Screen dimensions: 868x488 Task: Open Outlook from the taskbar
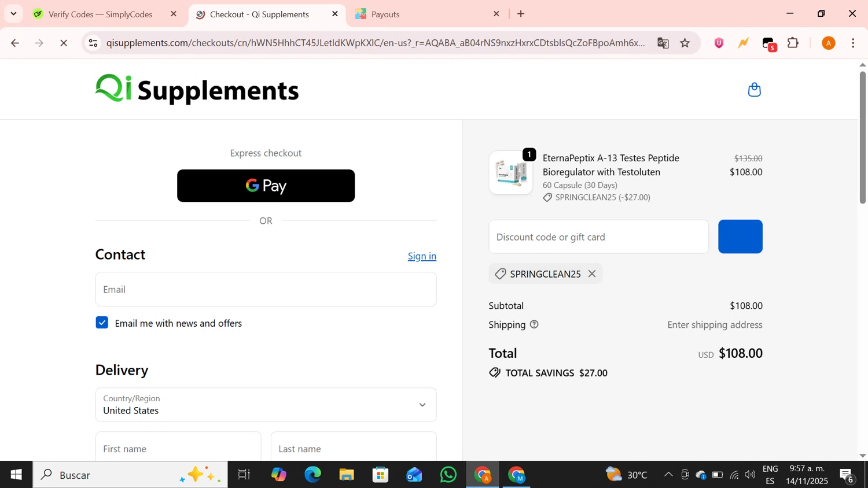point(414,475)
